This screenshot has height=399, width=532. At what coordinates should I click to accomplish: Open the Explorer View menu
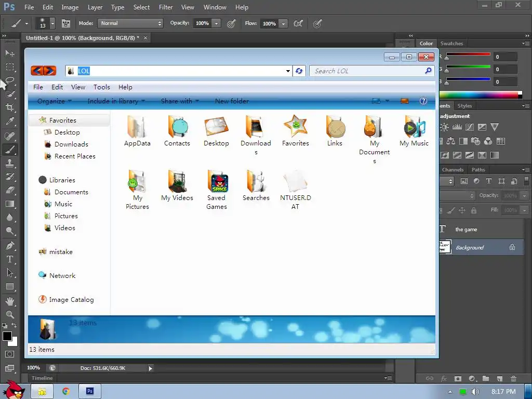78,87
